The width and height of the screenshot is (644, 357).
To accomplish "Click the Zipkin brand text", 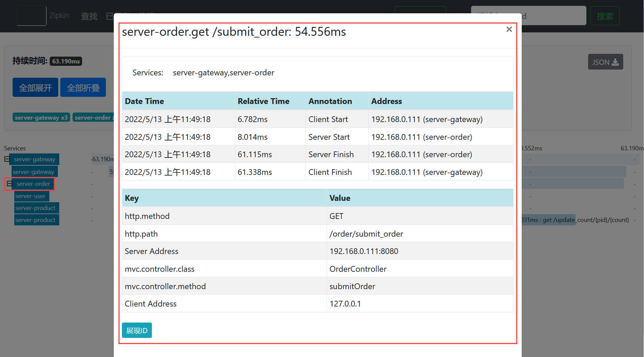I will coord(59,16).
